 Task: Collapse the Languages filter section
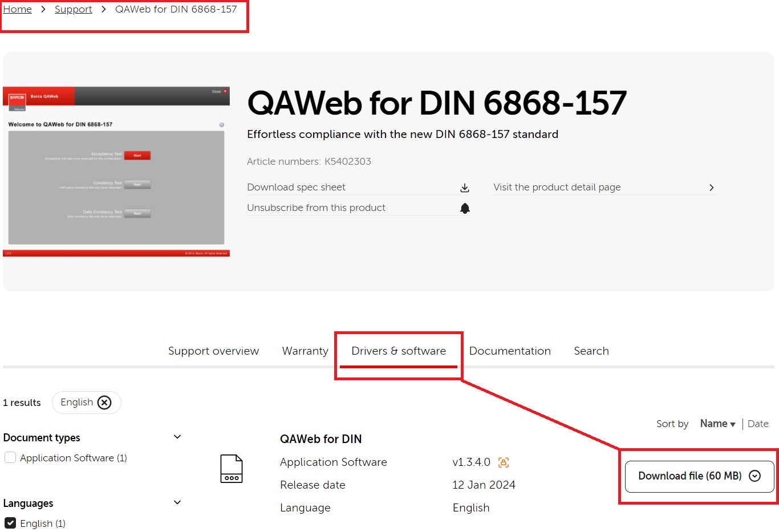[x=177, y=503]
